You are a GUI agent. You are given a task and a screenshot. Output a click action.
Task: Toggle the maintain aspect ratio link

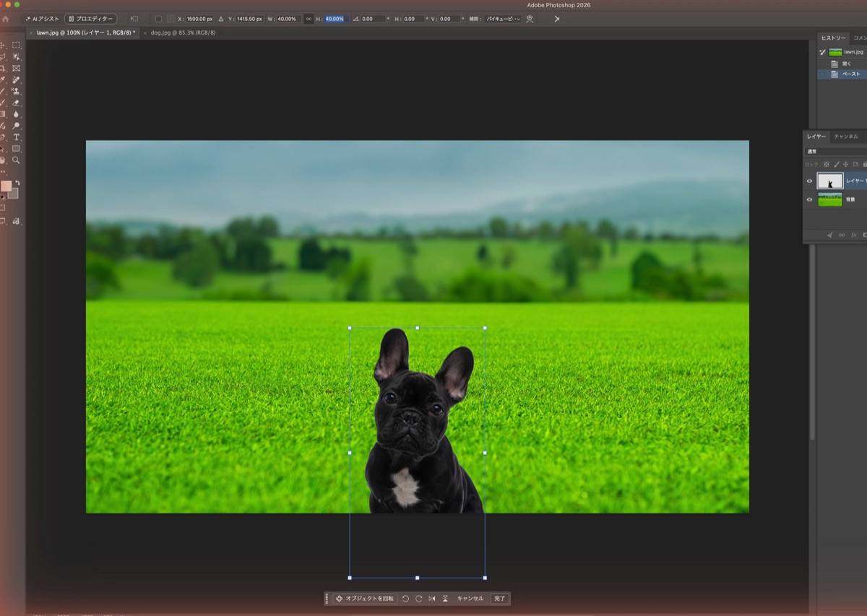[309, 19]
